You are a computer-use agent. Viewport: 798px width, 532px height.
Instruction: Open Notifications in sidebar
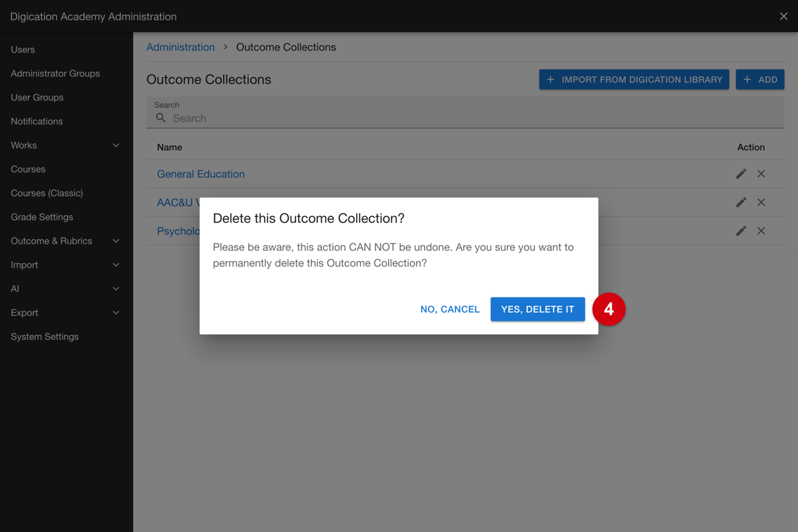pyautogui.click(x=37, y=121)
